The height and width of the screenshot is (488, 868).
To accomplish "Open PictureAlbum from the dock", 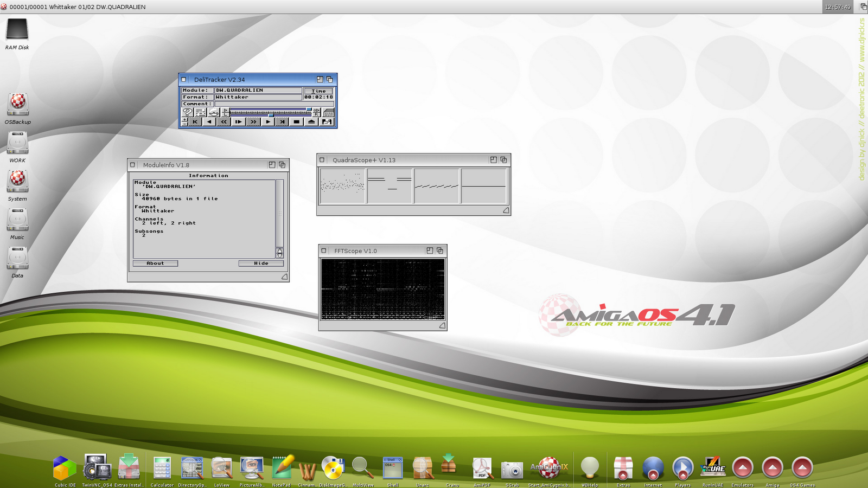I will (252, 467).
